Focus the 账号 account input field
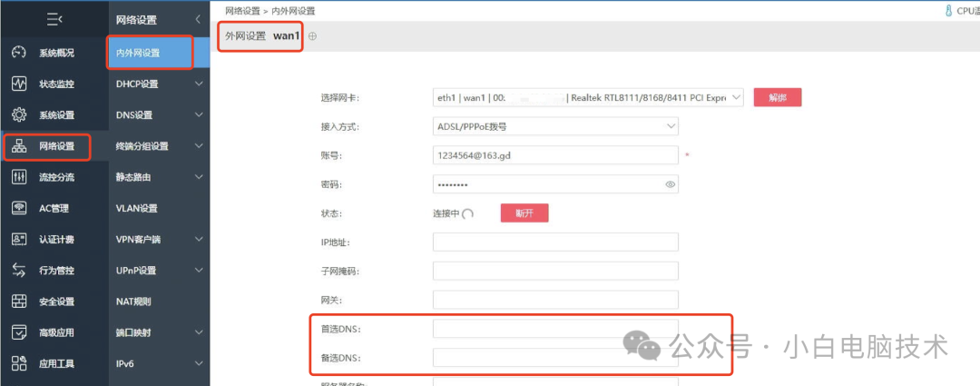980x386 pixels. (555, 155)
